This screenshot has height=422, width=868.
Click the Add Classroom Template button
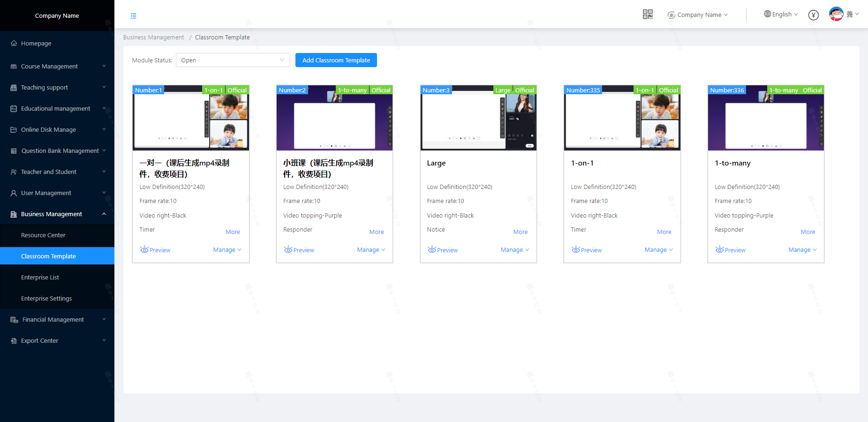tap(336, 60)
